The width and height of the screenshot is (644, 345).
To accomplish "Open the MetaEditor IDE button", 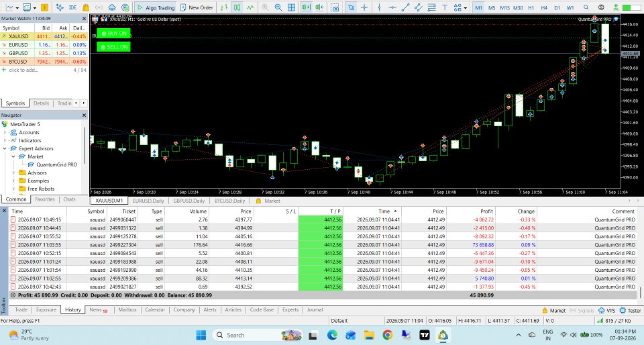I will tap(72, 7).
